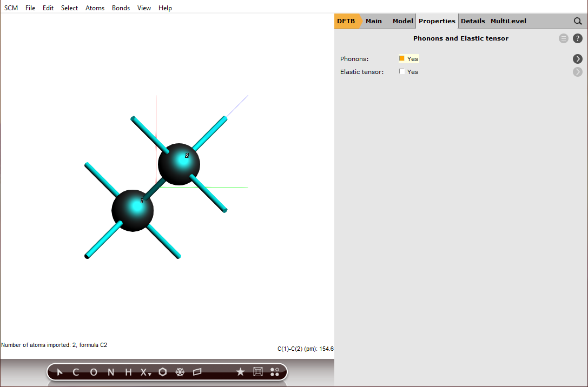Click the orange DFTB engine selector
This screenshot has height=387, width=588.
[x=347, y=22]
